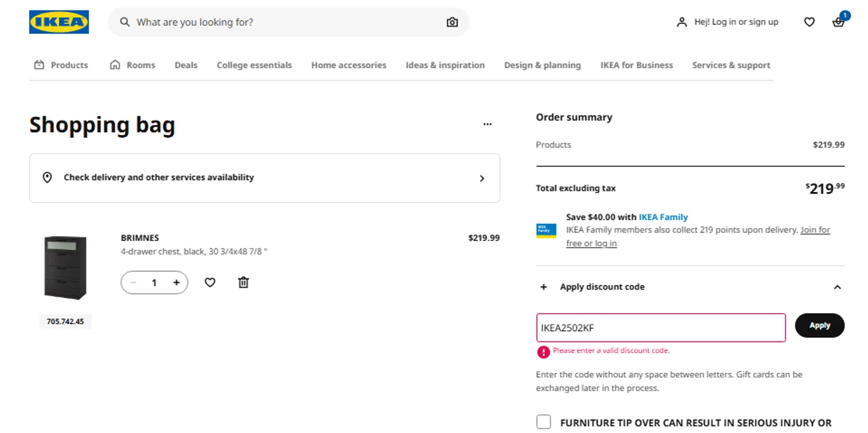
Task: Open Home accessories
Action: tap(349, 65)
